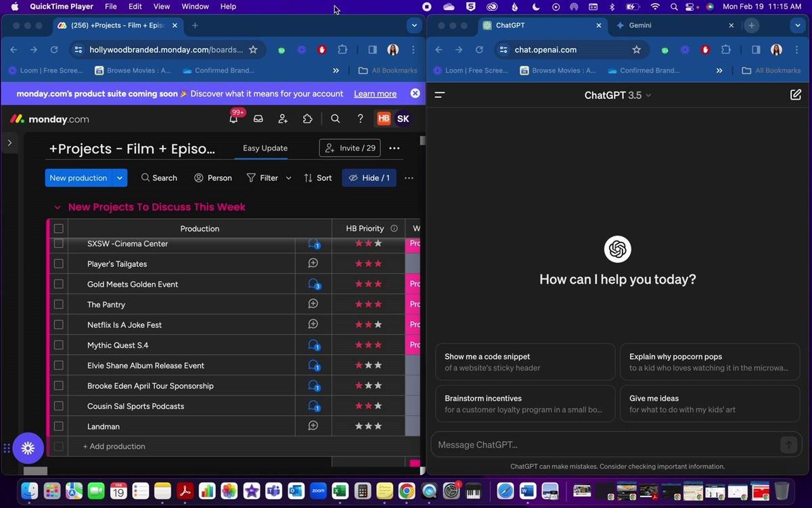
Task: Click the invite members person-plus icon
Action: point(283,119)
